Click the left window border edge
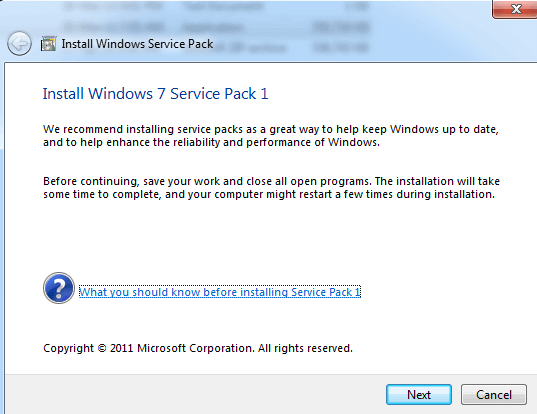 (3, 240)
